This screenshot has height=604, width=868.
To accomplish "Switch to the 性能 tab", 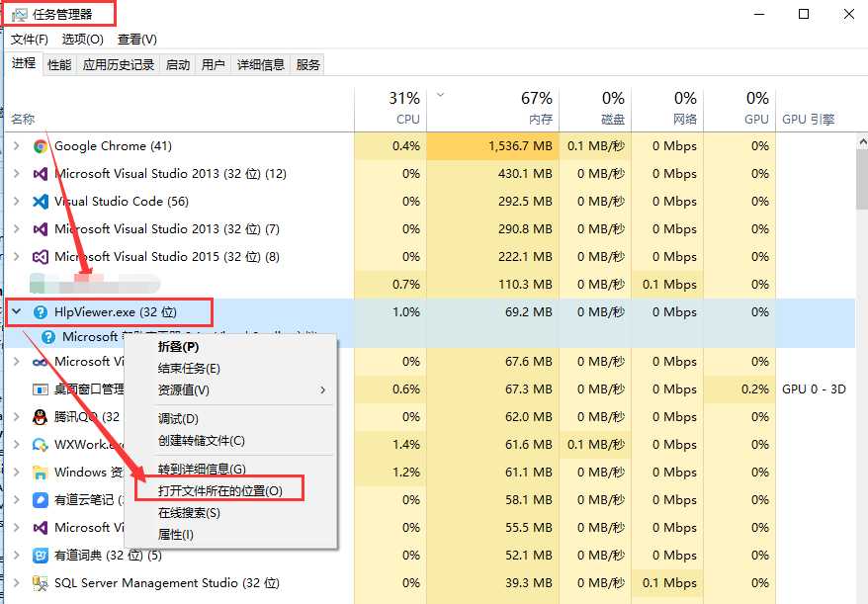I will point(59,65).
